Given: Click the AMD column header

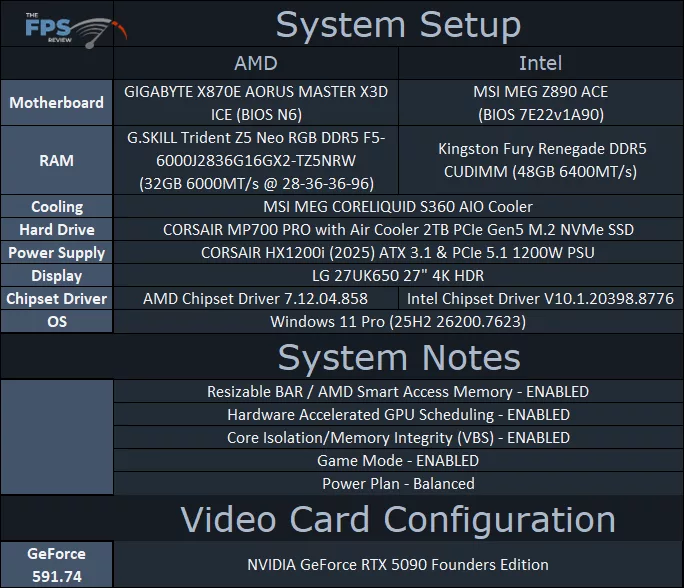Looking at the screenshot, I should click(256, 63).
